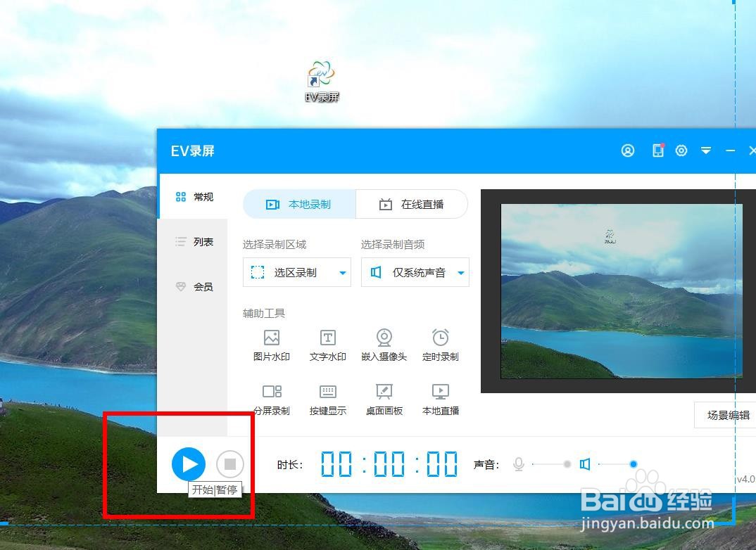Click the grey stop recording button
Image resolution: width=756 pixels, height=550 pixels.
(230, 463)
